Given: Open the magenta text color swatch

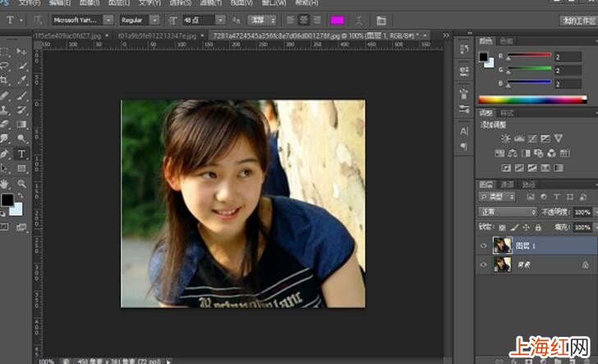Looking at the screenshot, I should point(337,20).
